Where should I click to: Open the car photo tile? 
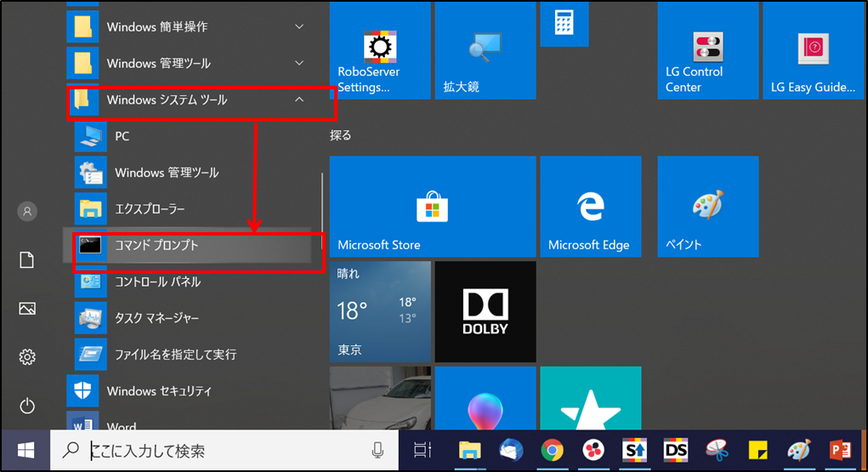(380, 398)
